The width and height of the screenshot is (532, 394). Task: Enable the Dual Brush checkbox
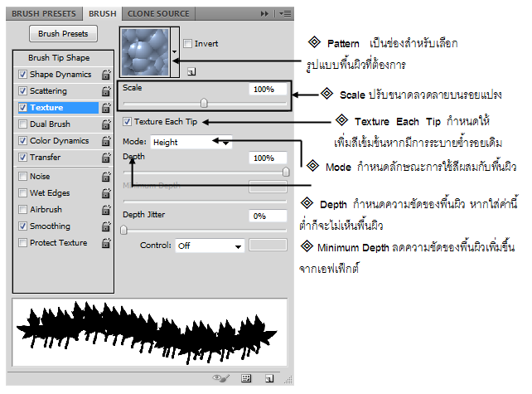click(x=22, y=124)
